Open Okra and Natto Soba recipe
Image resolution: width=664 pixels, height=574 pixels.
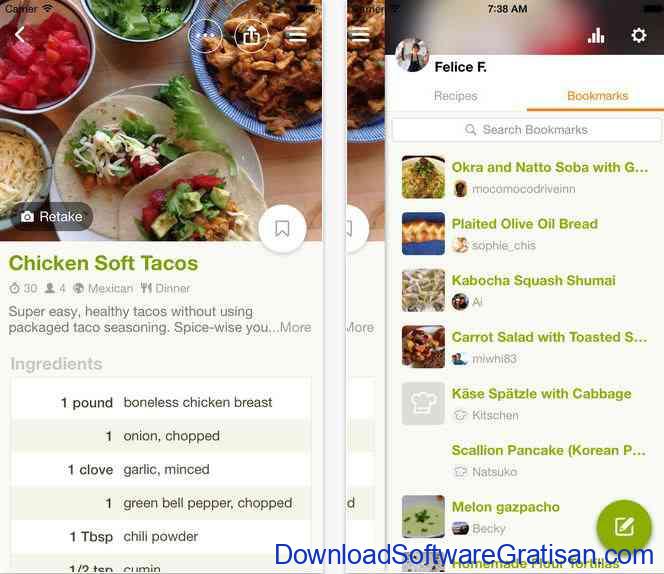pyautogui.click(x=550, y=167)
